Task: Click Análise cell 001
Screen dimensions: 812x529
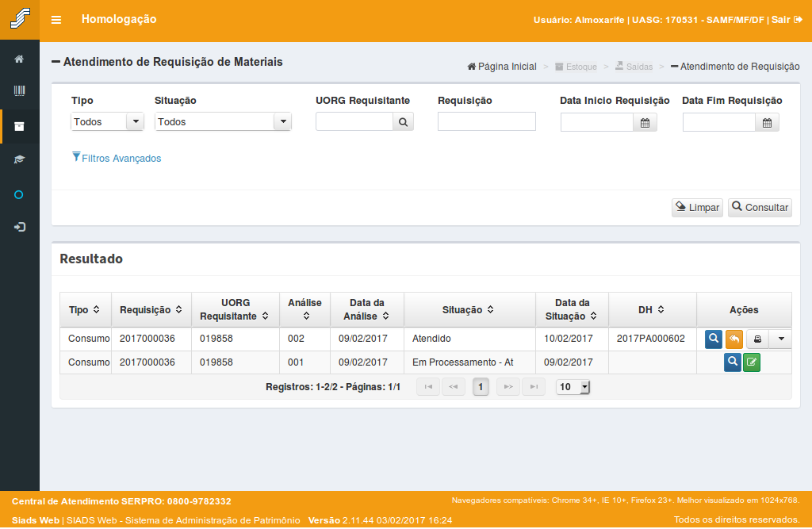Action: pyautogui.click(x=295, y=362)
